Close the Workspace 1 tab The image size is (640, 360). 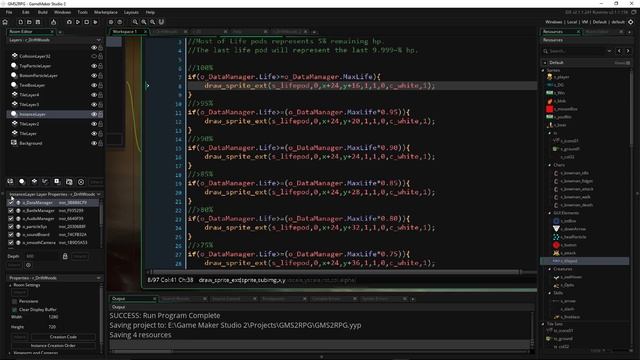(145, 31)
